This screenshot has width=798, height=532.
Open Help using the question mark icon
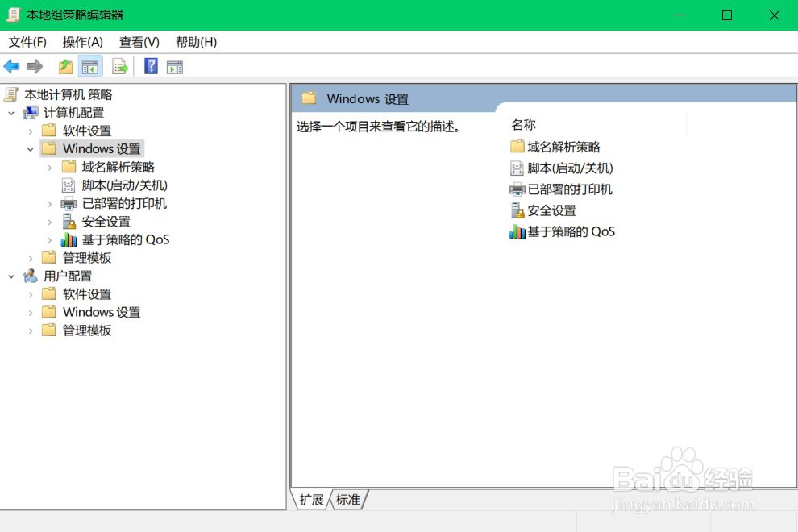(150, 66)
